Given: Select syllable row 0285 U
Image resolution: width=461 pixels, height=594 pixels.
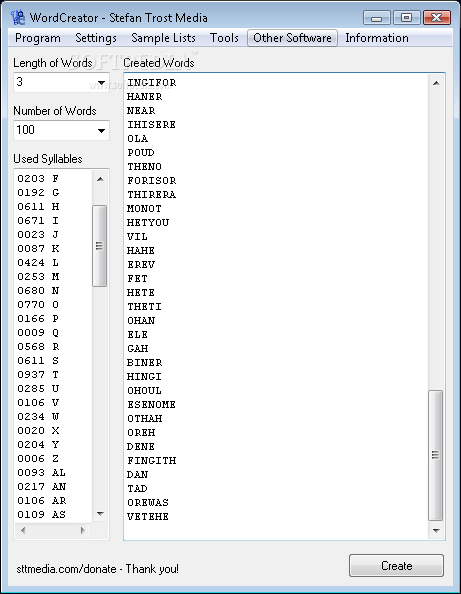Looking at the screenshot, I should (38, 389).
